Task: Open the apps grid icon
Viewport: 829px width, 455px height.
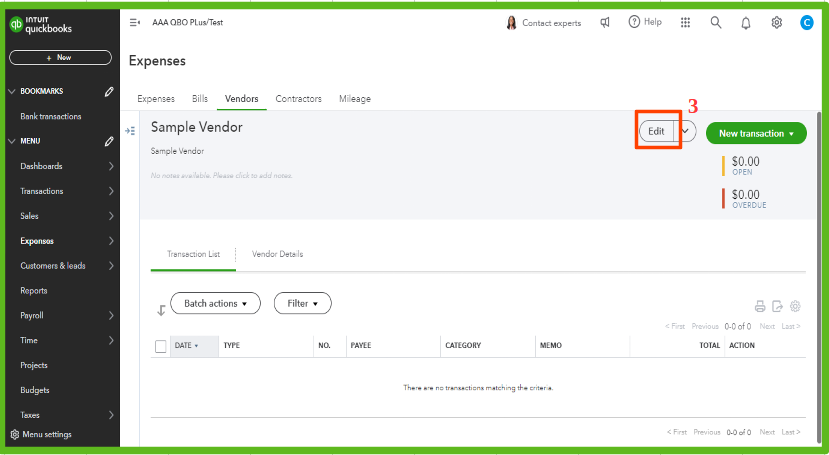Action: pos(685,22)
